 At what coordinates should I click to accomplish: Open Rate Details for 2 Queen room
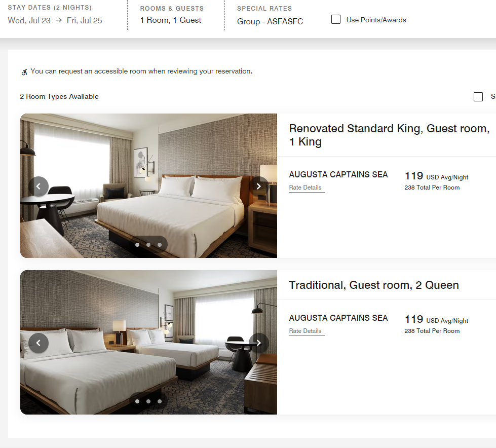tap(306, 331)
